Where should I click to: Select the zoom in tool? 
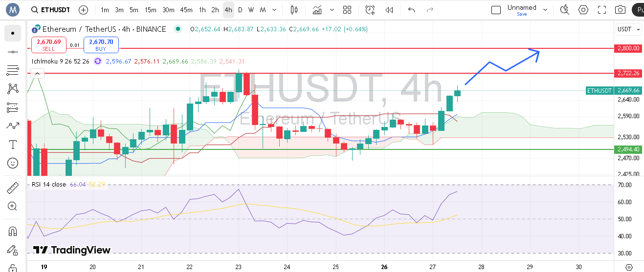(x=13, y=207)
